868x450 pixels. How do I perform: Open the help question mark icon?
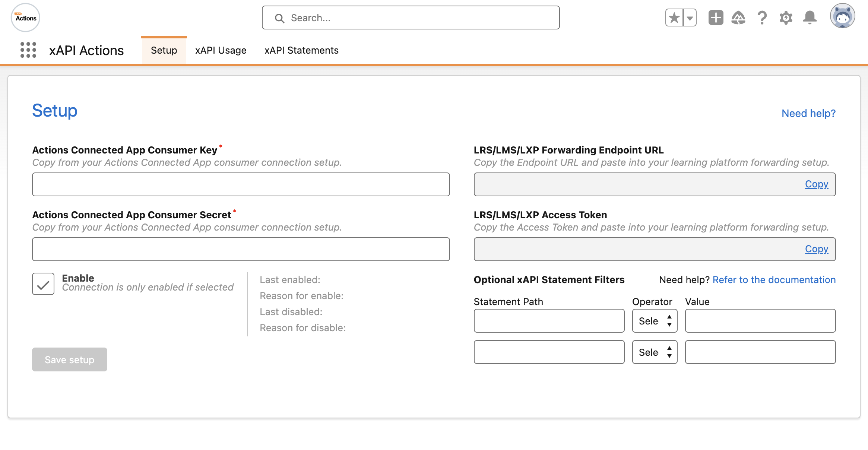(x=762, y=18)
